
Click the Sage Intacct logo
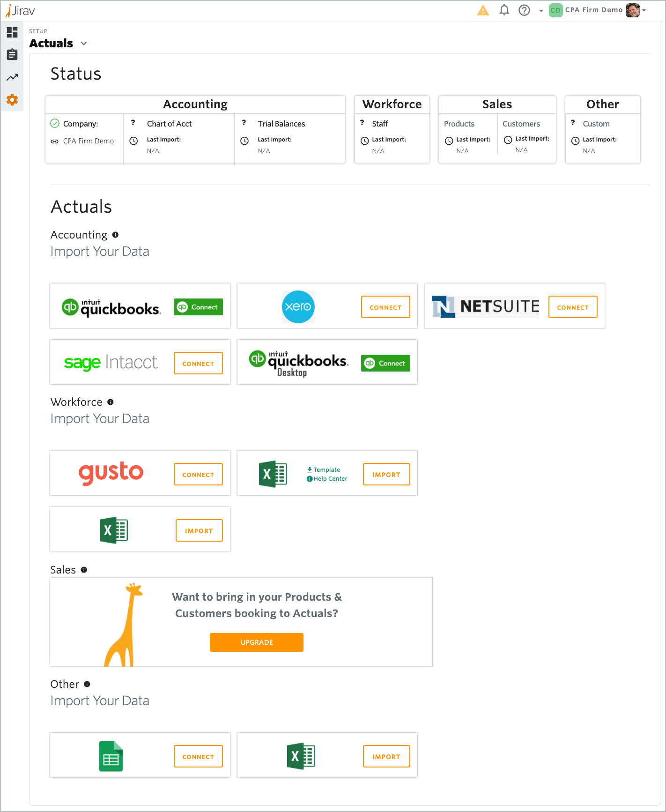coord(111,363)
